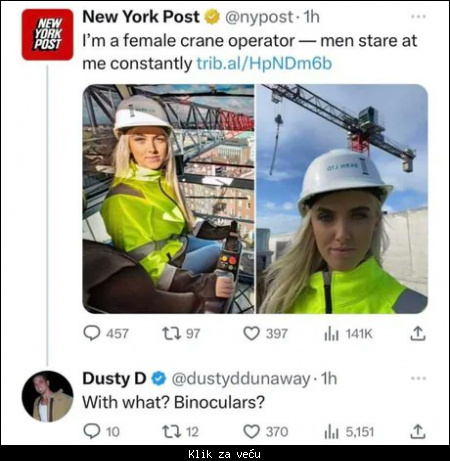Image resolution: width=450 pixels, height=461 pixels.
Task: Open the reply icon on New York Post tweet
Action: [x=92, y=333]
